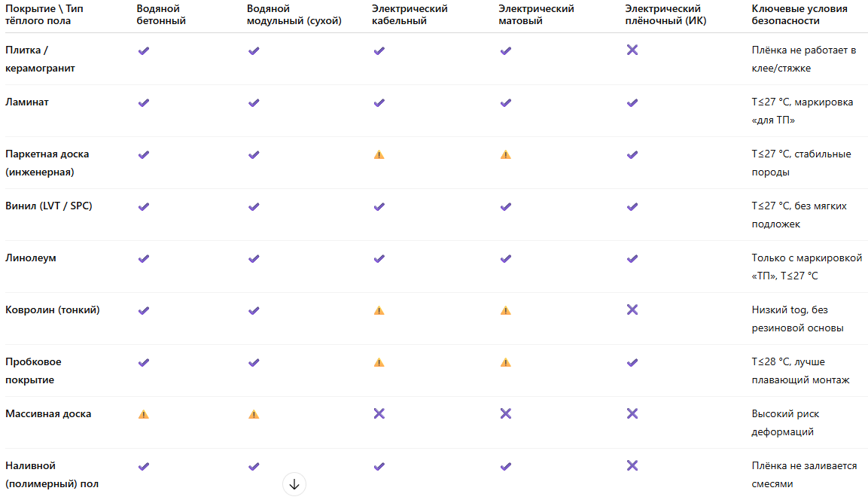Click the 'Массивная доска' row label

(x=48, y=413)
